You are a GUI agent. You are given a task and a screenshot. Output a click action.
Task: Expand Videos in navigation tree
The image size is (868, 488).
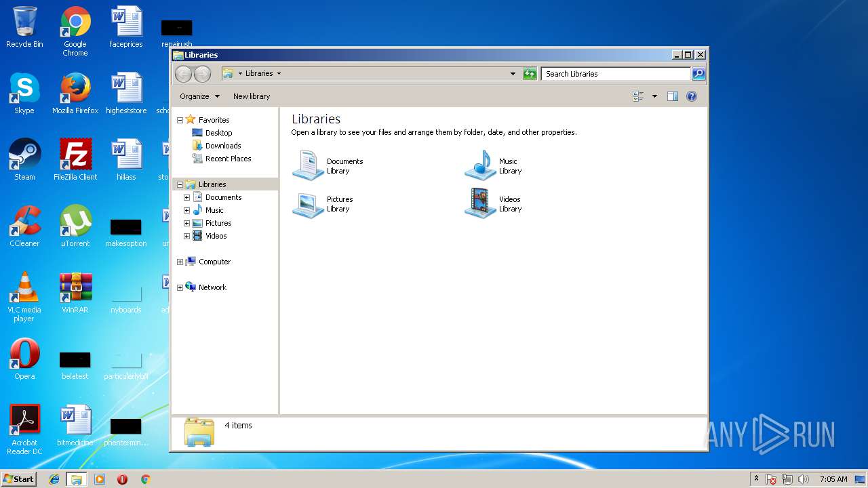point(186,236)
